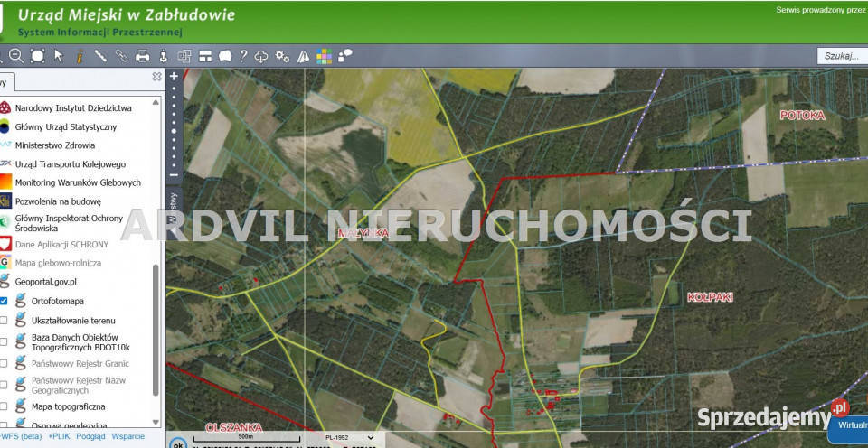Click the zoom out magnifier tool

[x=16, y=56]
